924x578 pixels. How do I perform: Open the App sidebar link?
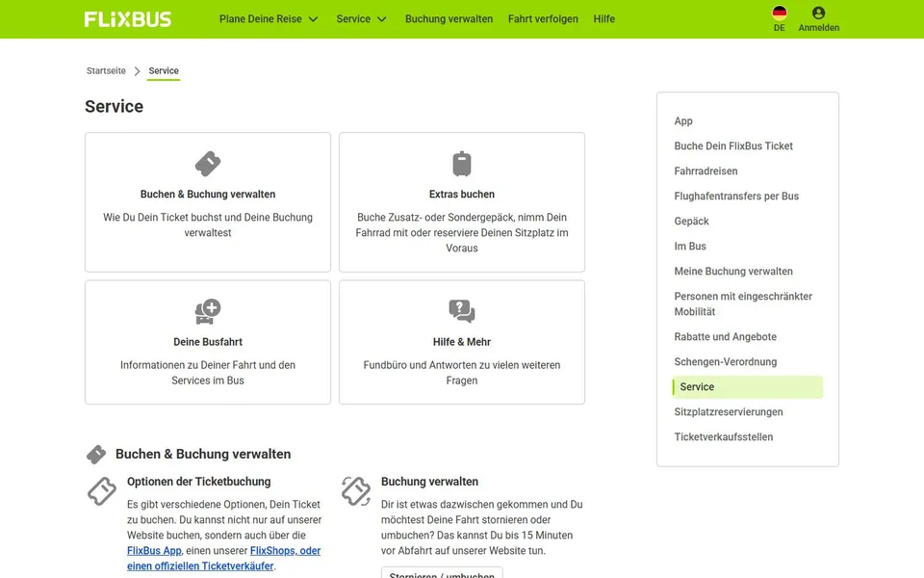(x=683, y=121)
